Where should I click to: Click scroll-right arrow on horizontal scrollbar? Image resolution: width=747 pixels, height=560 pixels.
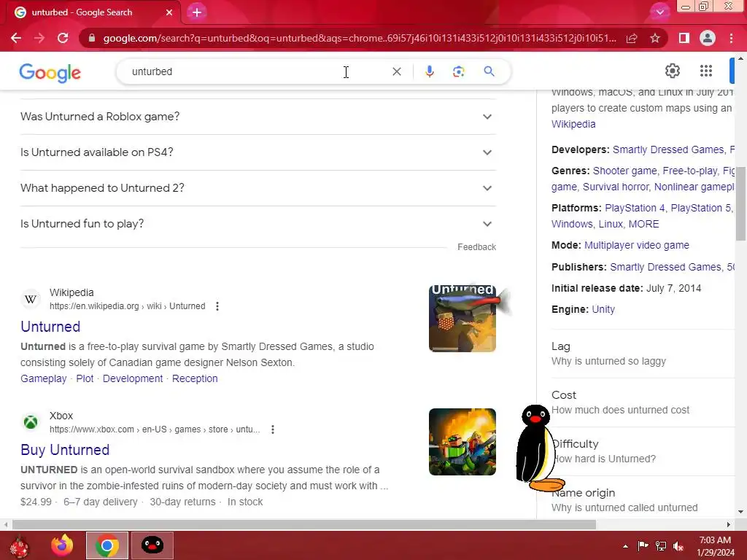pyautogui.click(x=729, y=525)
